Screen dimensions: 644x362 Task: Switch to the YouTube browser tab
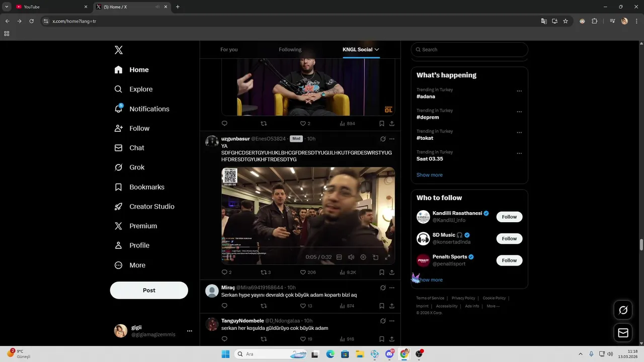50,7
